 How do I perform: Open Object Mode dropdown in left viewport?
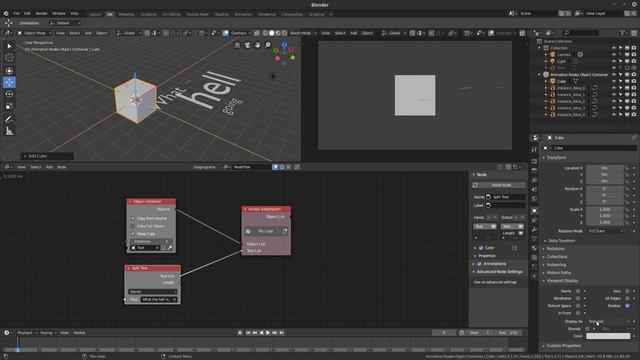(x=34, y=33)
